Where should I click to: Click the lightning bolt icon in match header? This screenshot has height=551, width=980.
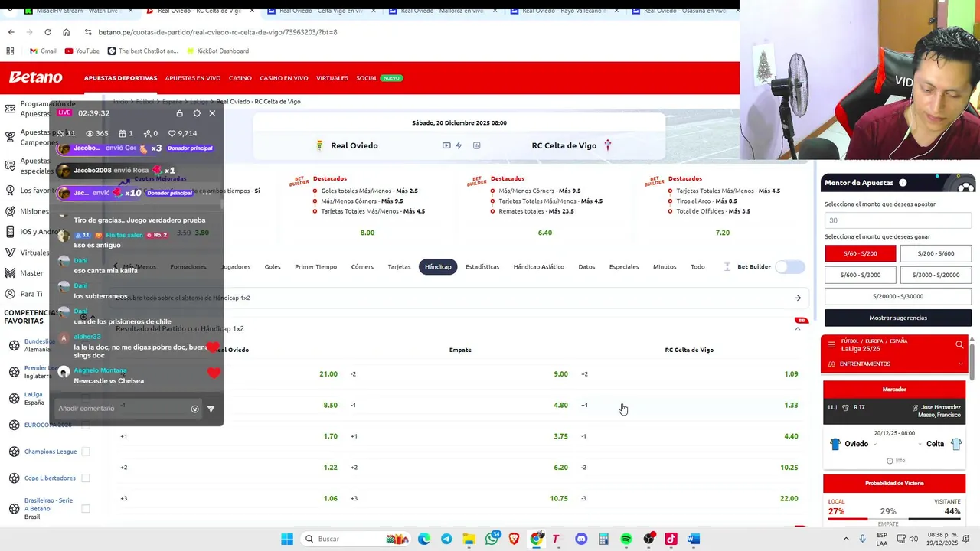point(459,145)
